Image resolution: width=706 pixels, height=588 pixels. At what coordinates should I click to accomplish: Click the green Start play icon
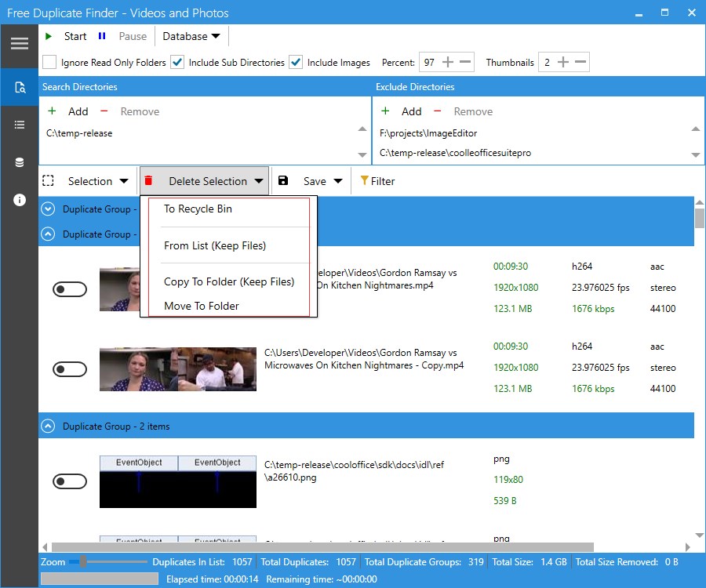click(x=49, y=36)
